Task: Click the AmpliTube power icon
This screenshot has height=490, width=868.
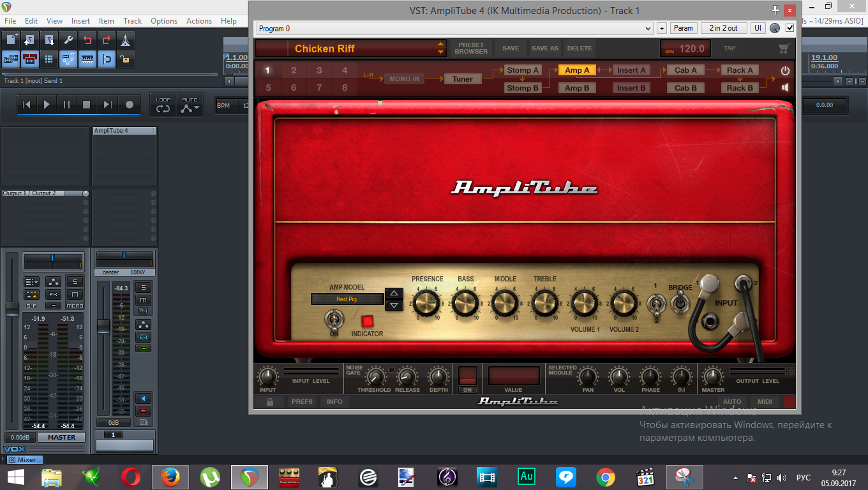Action: [x=785, y=71]
